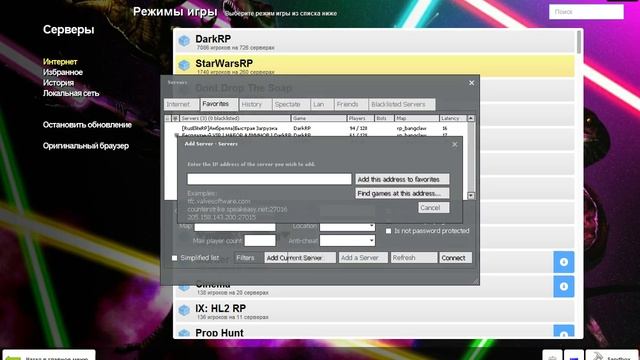Click Find games at this address button
This screenshot has height=360, width=640.
pos(402,193)
